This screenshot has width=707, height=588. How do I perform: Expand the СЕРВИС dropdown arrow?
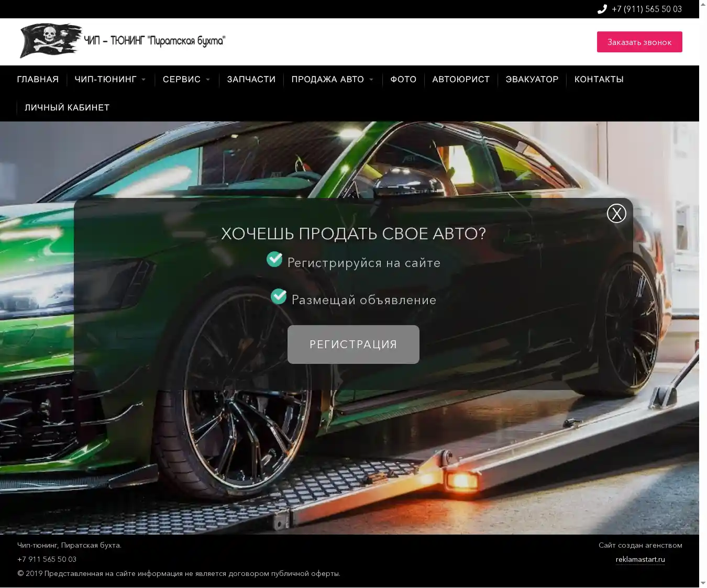pyautogui.click(x=208, y=80)
